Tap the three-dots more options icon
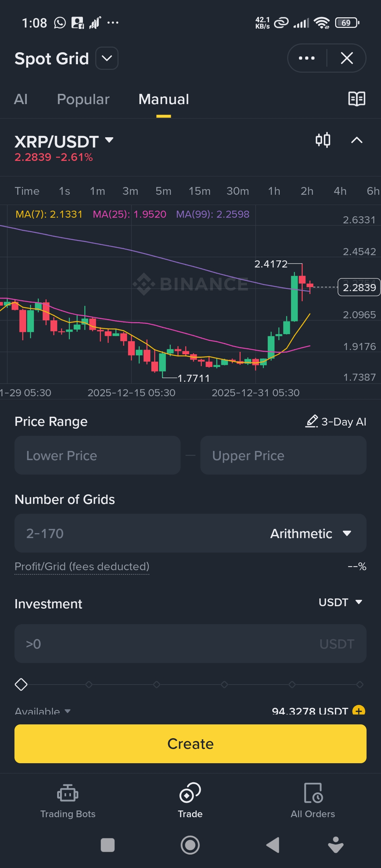This screenshot has height=868, width=381. pyautogui.click(x=307, y=58)
